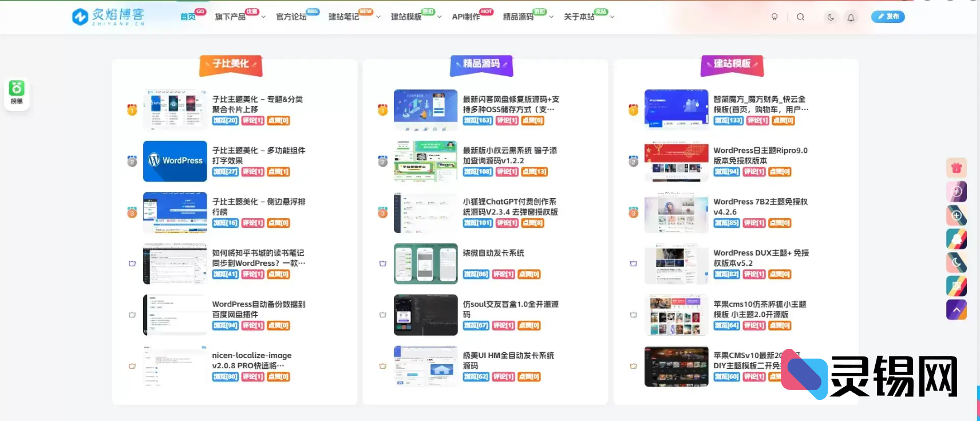The height and width of the screenshot is (421, 980).
Task: Click the back-to-top arrow icon
Action: coord(956,309)
